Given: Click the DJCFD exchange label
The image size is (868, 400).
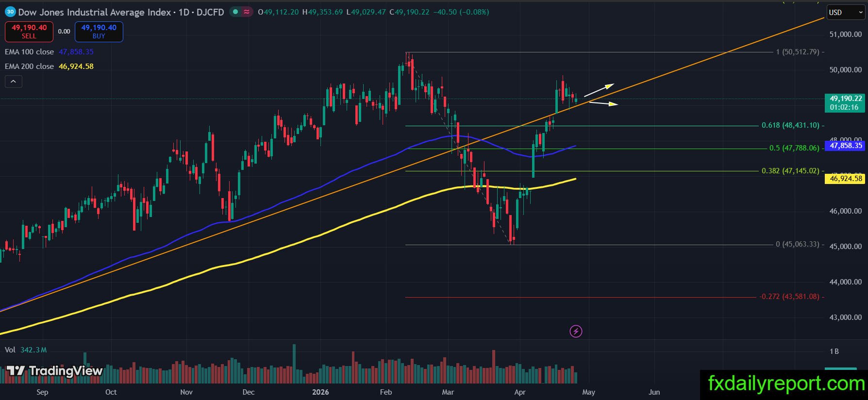Looking at the screenshot, I should [x=210, y=12].
